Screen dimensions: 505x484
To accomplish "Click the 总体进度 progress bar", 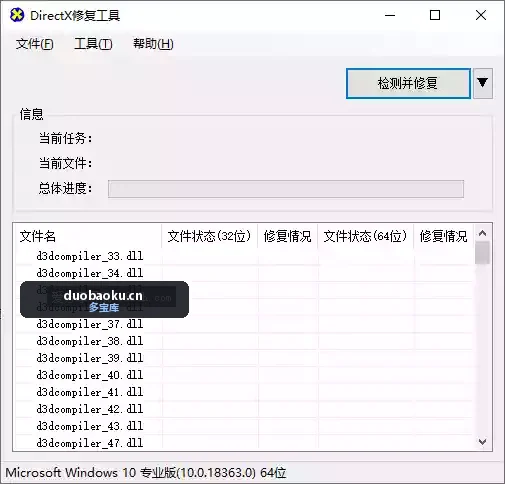I will pyautogui.click(x=286, y=189).
